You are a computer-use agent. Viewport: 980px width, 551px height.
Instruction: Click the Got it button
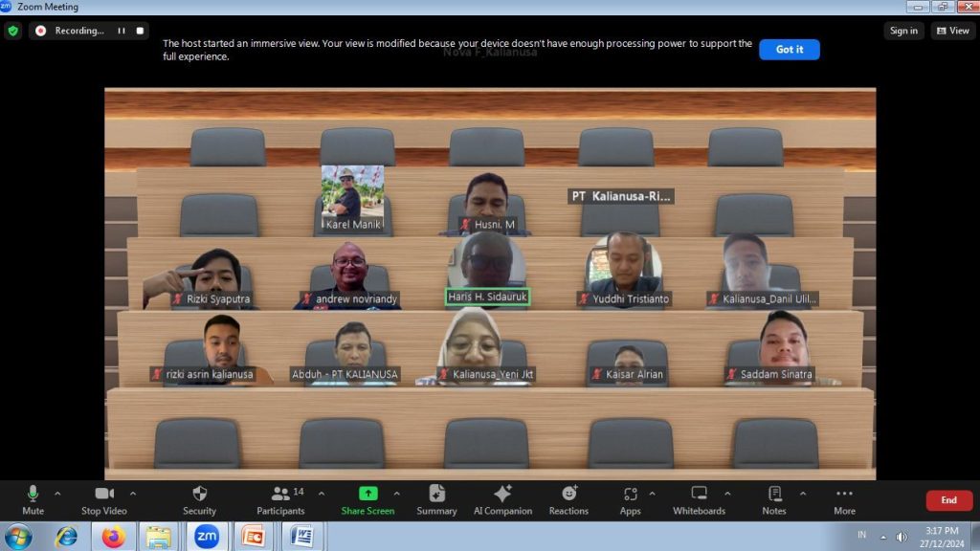point(789,50)
